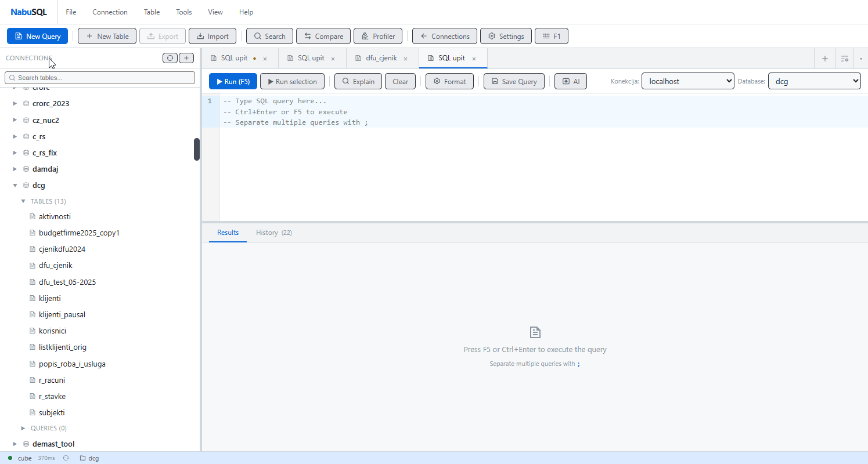Click the c_rs database icon
The width and height of the screenshot is (868, 464).
coord(26,137)
